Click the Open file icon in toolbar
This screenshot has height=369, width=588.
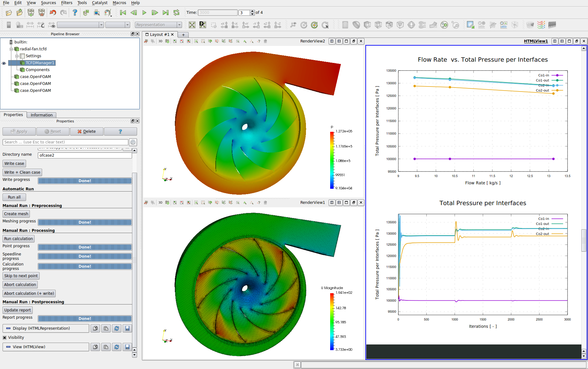9,13
